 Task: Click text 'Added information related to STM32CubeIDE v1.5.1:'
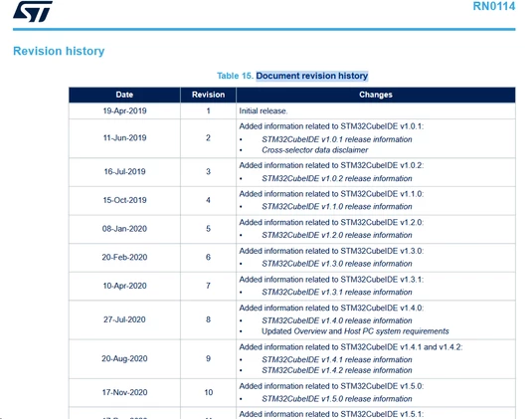331,414
